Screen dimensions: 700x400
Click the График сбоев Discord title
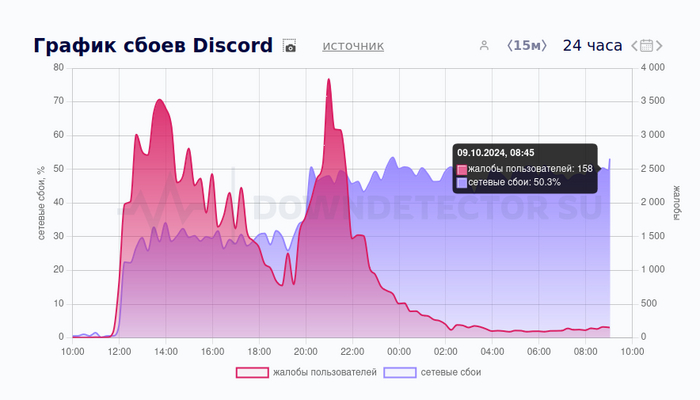[153, 46]
